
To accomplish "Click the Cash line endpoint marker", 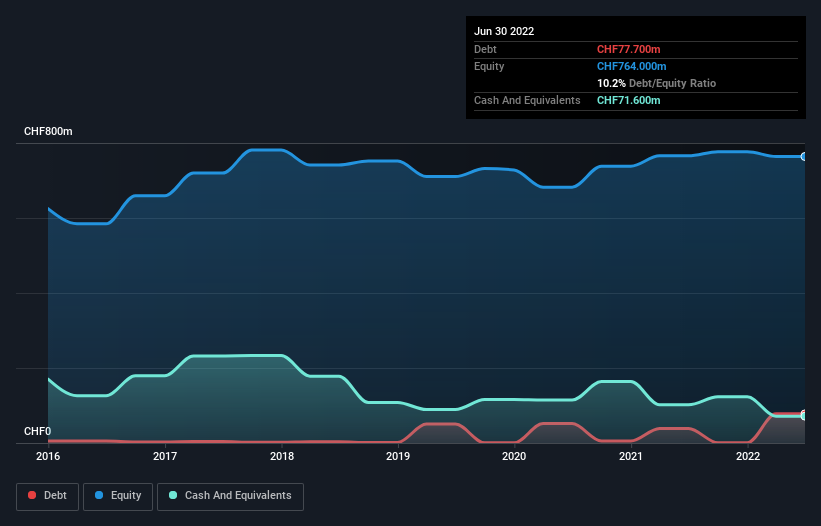I will coord(803,416).
